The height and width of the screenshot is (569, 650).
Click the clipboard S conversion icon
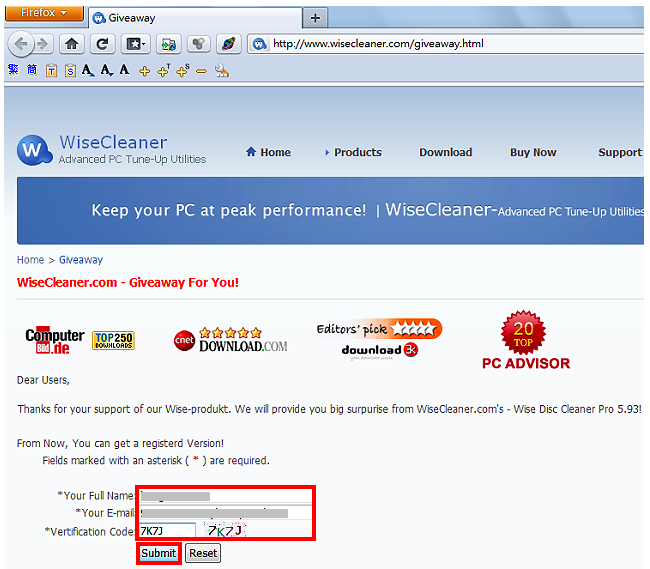coord(70,70)
